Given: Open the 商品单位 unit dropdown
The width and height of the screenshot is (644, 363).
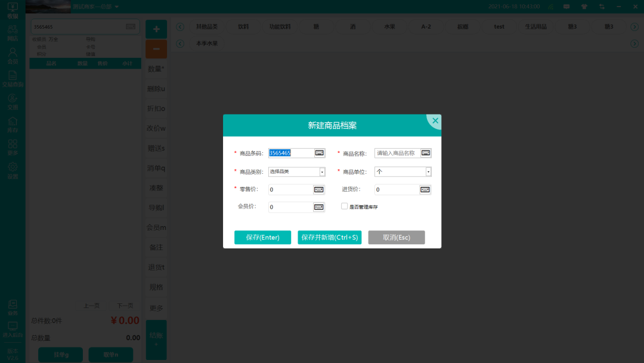Looking at the screenshot, I should click(x=428, y=172).
